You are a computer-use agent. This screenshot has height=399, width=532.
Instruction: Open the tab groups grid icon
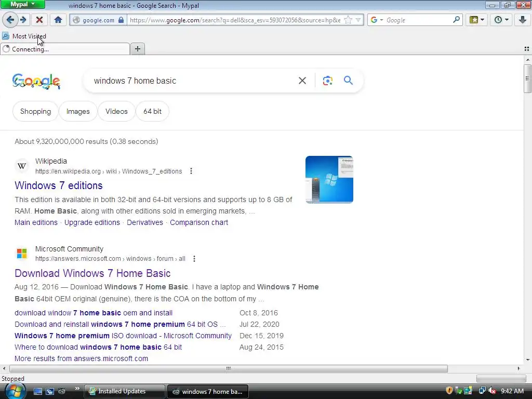coord(527,49)
